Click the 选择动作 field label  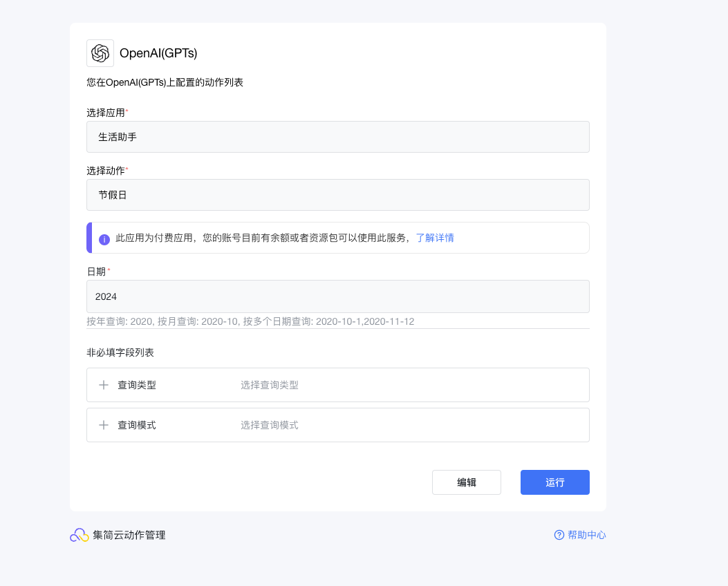tap(106, 171)
